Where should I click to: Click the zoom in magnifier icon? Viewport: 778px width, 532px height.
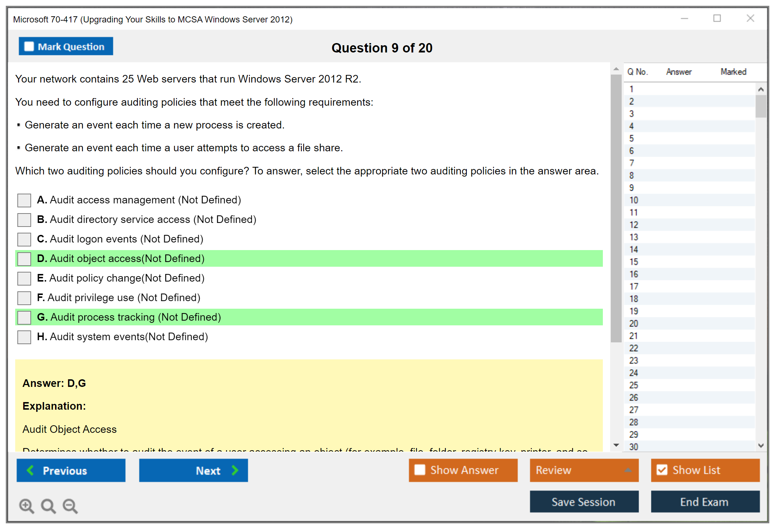click(26, 506)
